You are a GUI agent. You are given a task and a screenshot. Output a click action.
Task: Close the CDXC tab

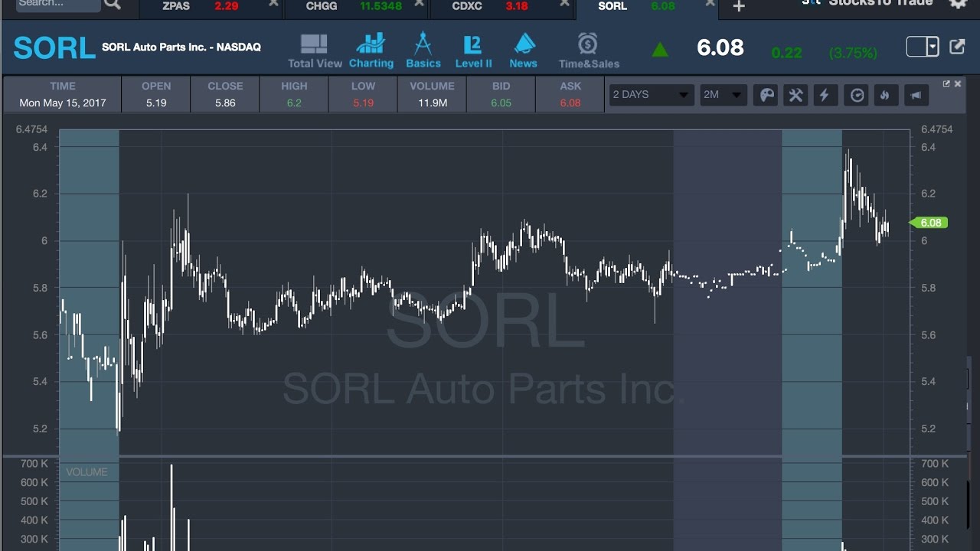click(x=564, y=4)
